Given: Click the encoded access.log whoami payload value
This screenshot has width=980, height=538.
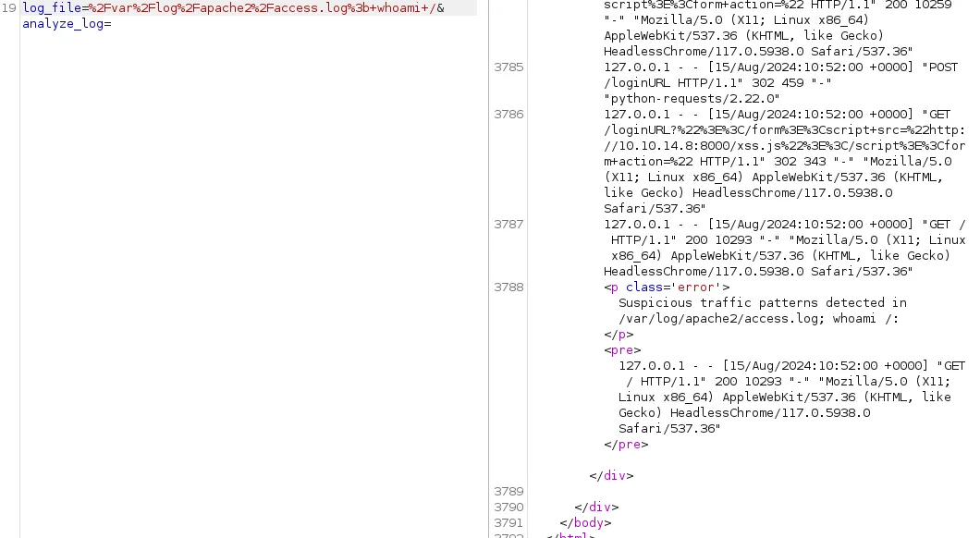Looking at the screenshot, I should [263, 8].
